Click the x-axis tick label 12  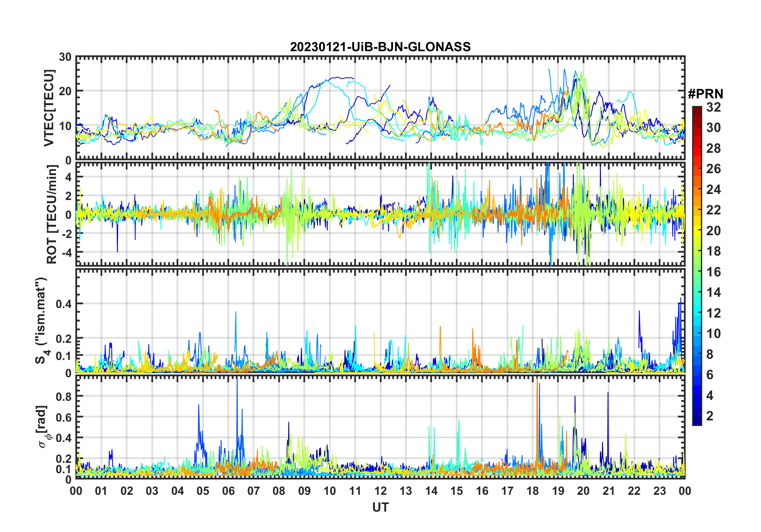pyautogui.click(x=380, y=491)
